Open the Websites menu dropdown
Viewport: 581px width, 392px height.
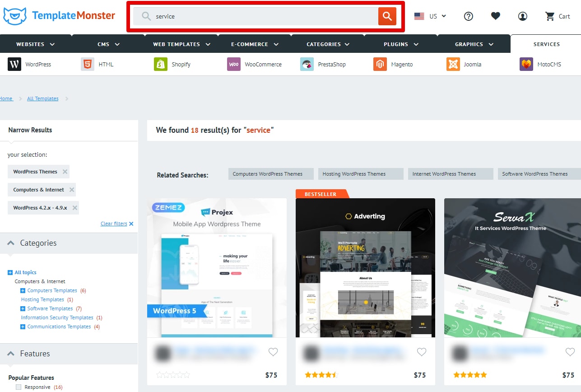(x=36, y=44)
